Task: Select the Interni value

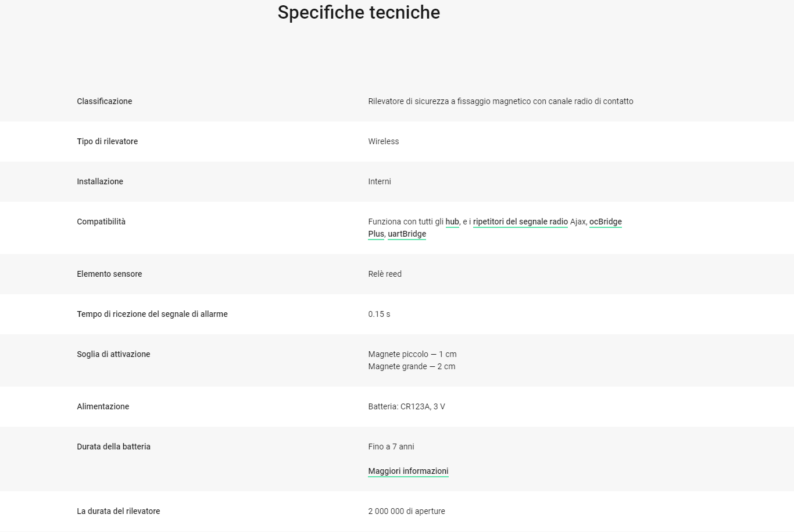Action: pyautogui.click(x=380, y=181)
